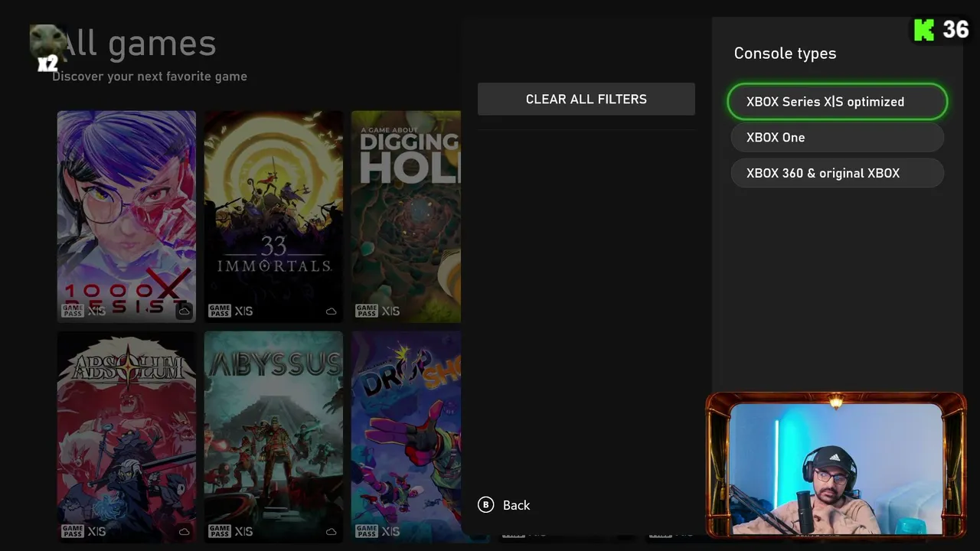This screenshot has width=980, height=551.
Task: Click the streamer webcam overlay
Action: [x=836, y=465]
